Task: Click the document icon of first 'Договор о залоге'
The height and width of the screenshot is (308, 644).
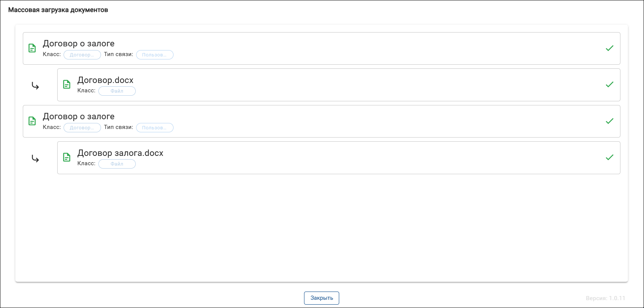Action: (32, 48)
